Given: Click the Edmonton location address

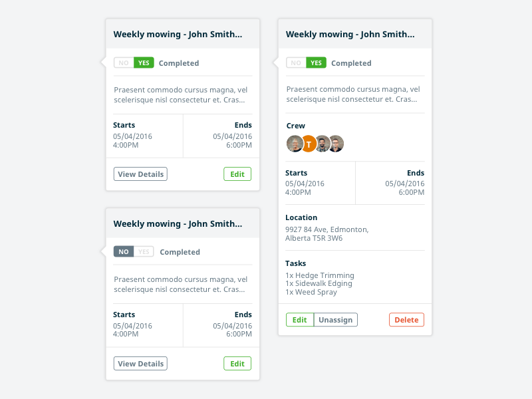Looking at the screenshot, I should 327,233.
